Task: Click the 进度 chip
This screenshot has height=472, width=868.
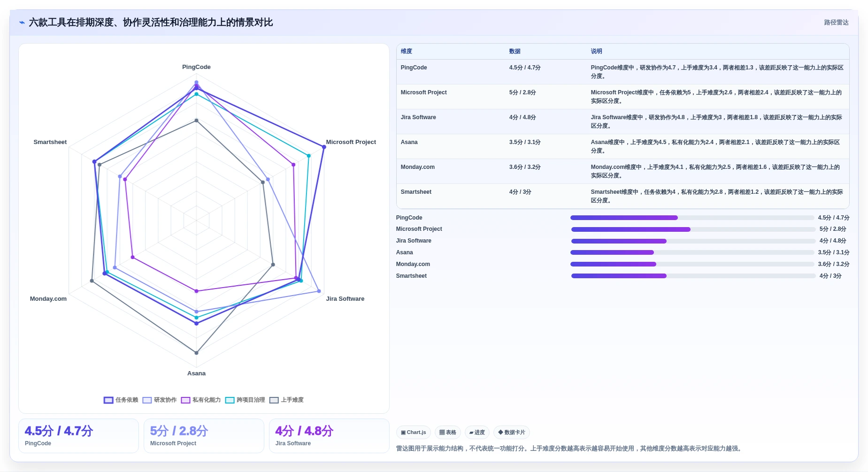Action: pos(477,433)
